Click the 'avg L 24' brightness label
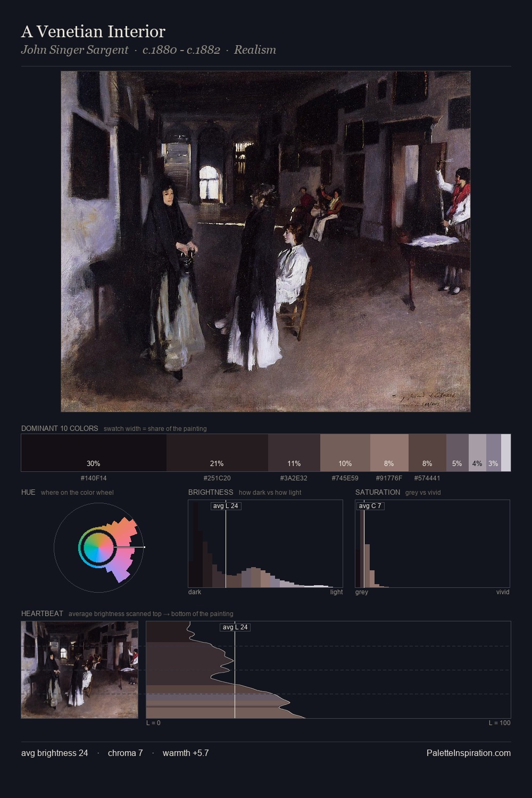The height and width of the screenshot is (798, 532). pos(226,506)
